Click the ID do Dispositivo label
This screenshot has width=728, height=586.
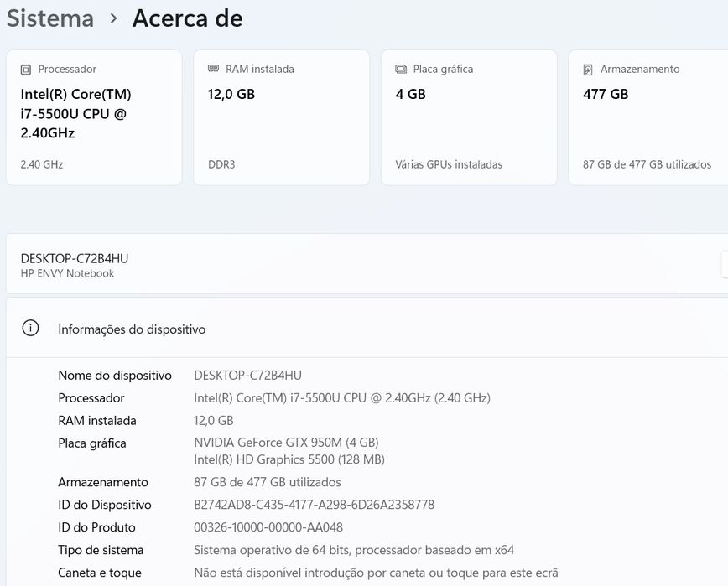click(x=105, y=505)
